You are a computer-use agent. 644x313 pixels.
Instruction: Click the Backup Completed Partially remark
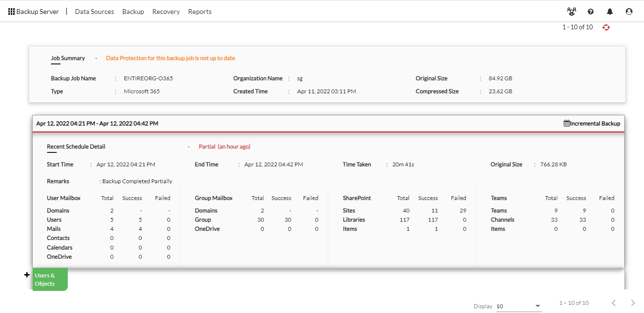point(137,181)
